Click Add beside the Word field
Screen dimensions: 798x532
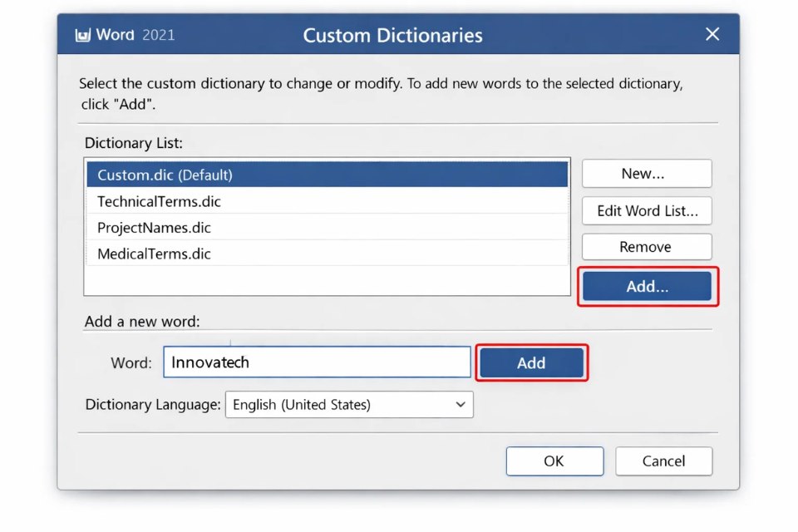[531, 362]
